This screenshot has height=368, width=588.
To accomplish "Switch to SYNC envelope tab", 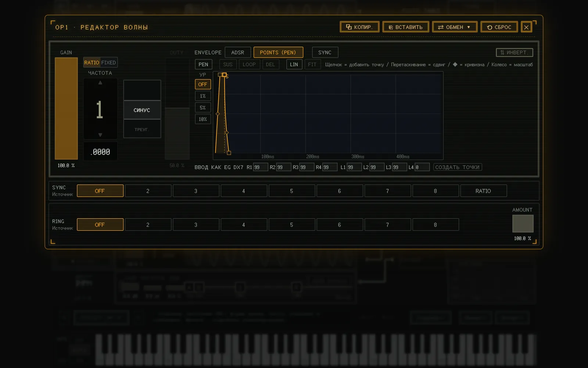I will [325, 52].
